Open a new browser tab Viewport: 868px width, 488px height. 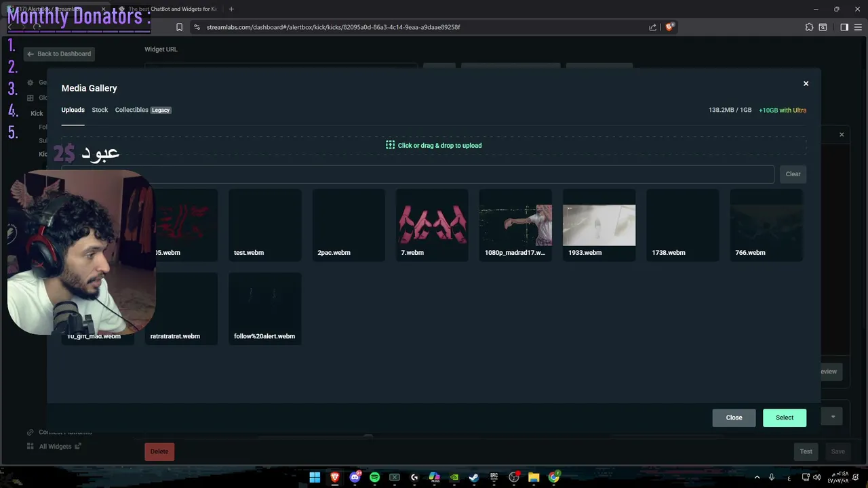click(231, 9)
